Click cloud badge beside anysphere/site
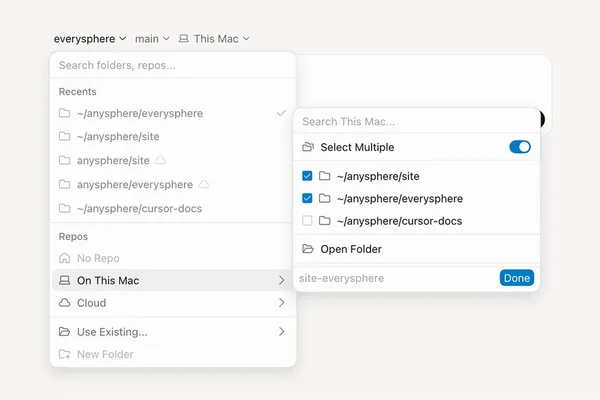 click(x=160, y=160)
